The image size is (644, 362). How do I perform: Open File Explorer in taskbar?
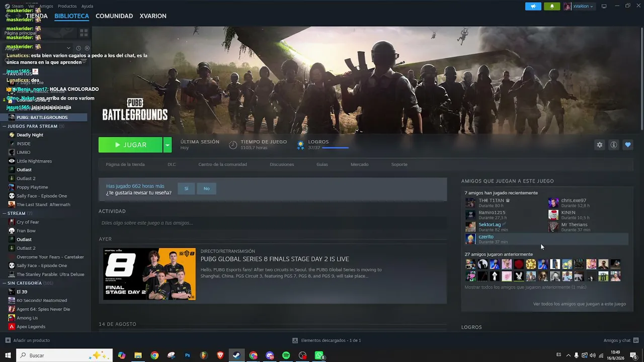tap(138, 355)
